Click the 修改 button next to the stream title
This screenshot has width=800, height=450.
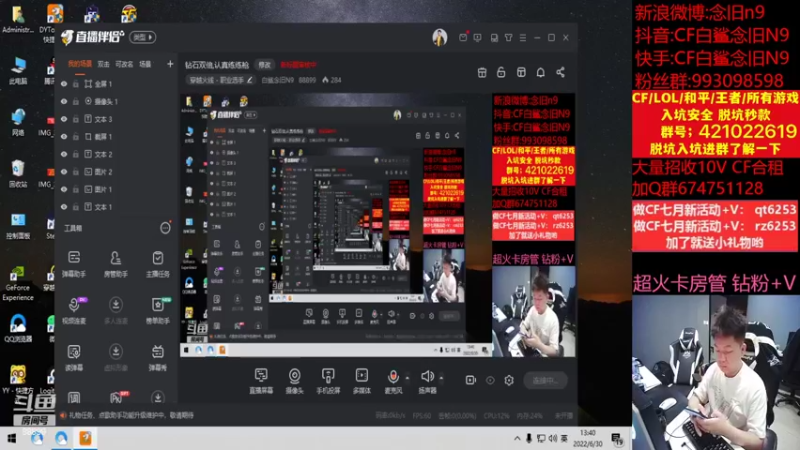click(264, 65)
